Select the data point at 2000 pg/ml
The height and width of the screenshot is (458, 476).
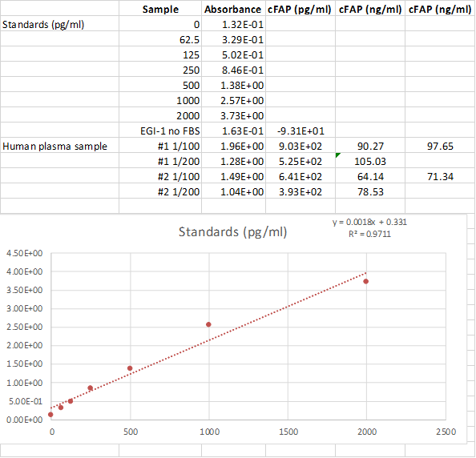[365, 281]
